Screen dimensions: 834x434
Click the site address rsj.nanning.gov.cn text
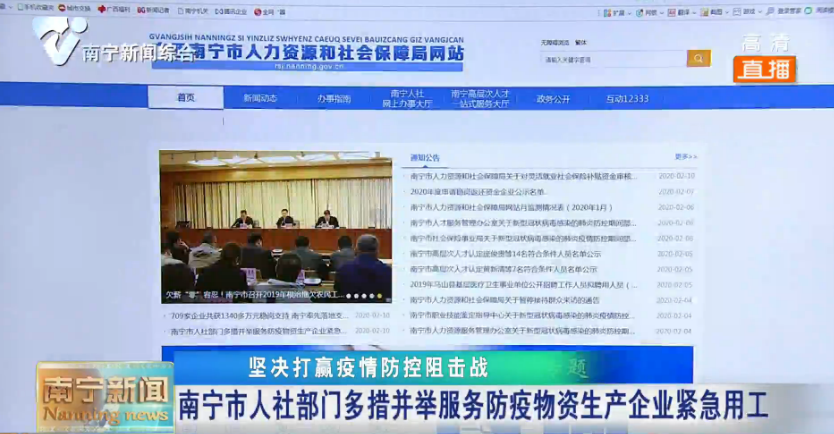310,67
